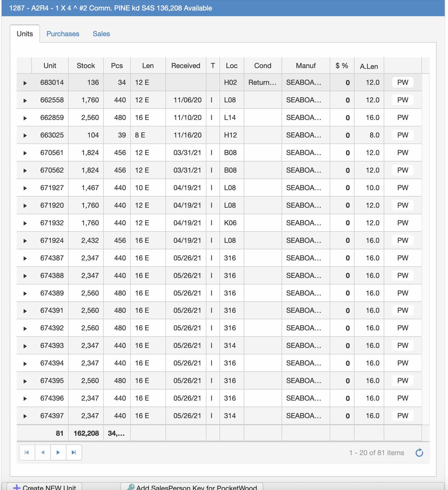The width and height of the screenshot is (448, 490).
Task: Expand row for unit 671927
Action: pyautogui.click(x=25, y=188)
